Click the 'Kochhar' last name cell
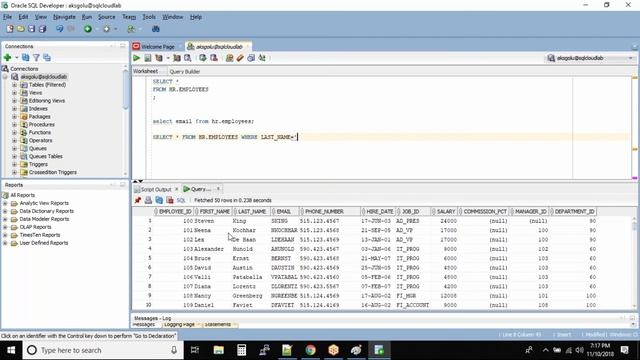 pyautogui.click(x=244, y=230)
